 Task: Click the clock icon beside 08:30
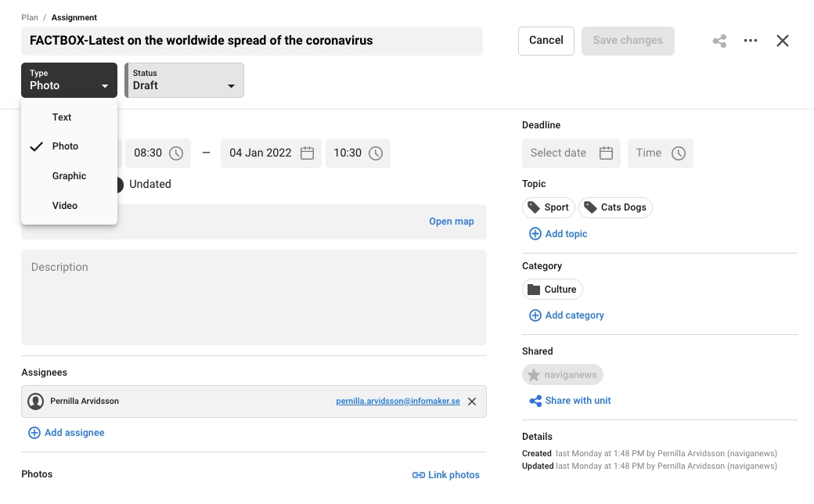(176, 153)
